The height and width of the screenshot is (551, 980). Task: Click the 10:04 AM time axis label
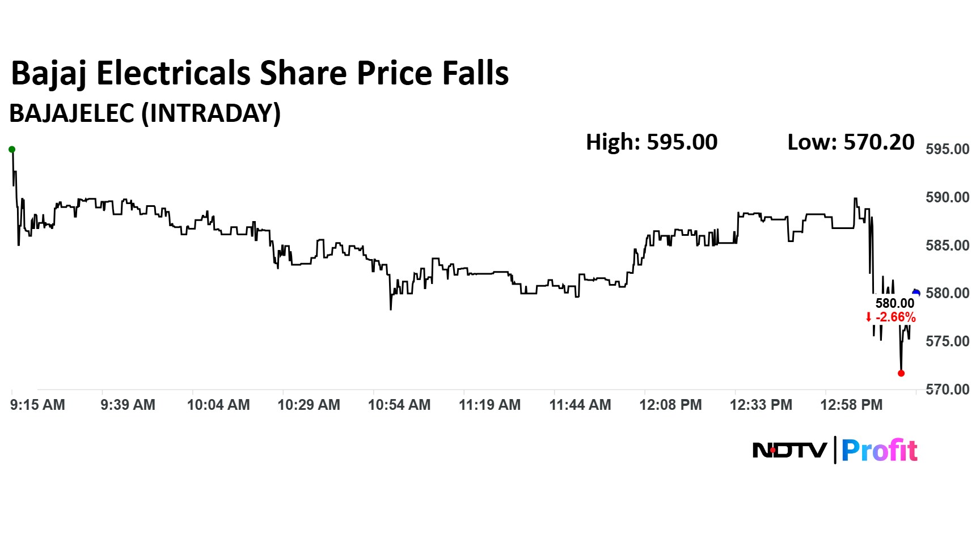tap(218, 405)
